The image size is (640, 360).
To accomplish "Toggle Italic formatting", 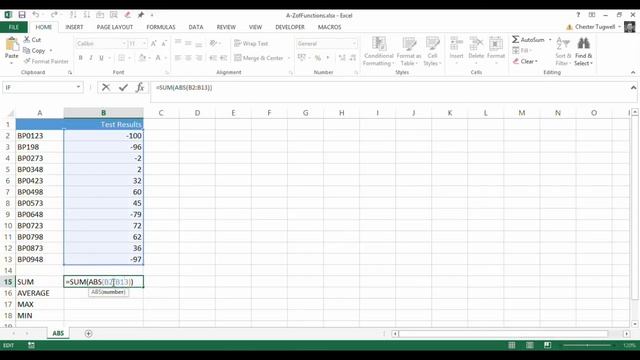I will 91,58.
